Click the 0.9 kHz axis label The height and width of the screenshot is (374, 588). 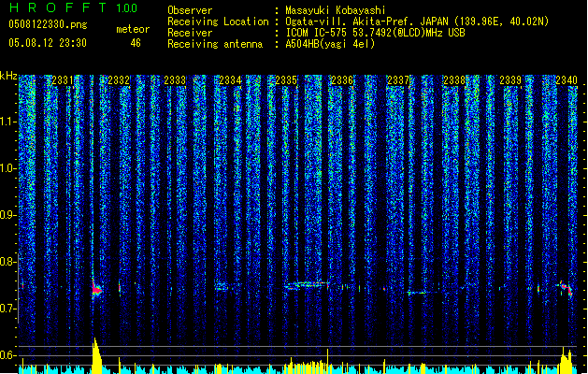click(x=8, y=215)
